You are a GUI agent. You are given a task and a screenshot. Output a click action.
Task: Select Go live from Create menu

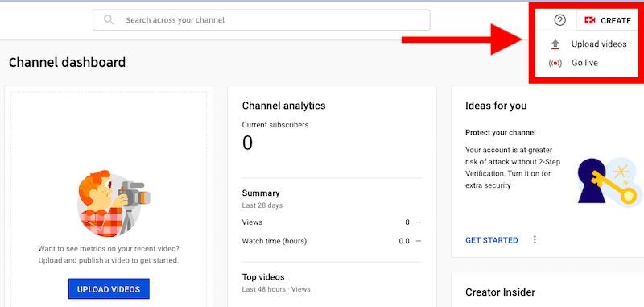(584, 63)
